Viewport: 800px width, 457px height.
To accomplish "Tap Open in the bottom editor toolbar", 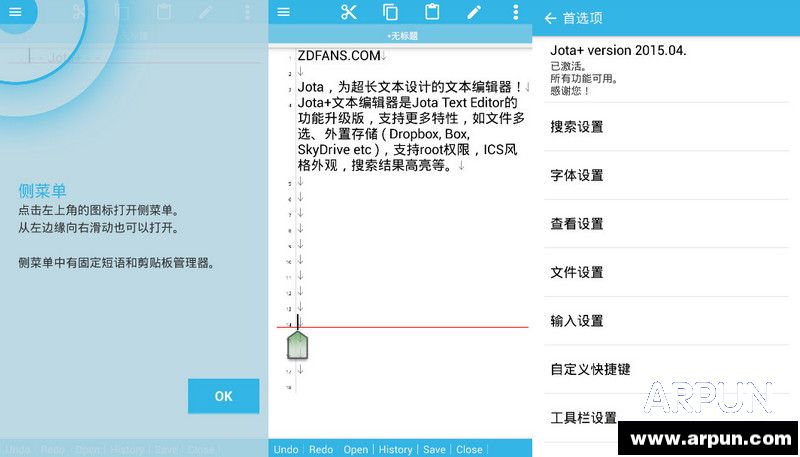I will (x=356, y=449).
